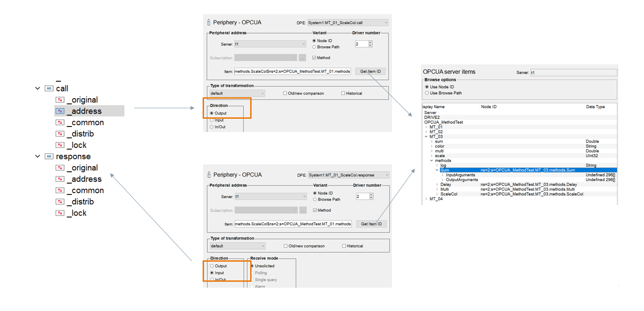Viewport: 644px width, 311px height.
Task: Click the lock icon beside the ScaleCol.call periphery title
Action: coord(209,22)
